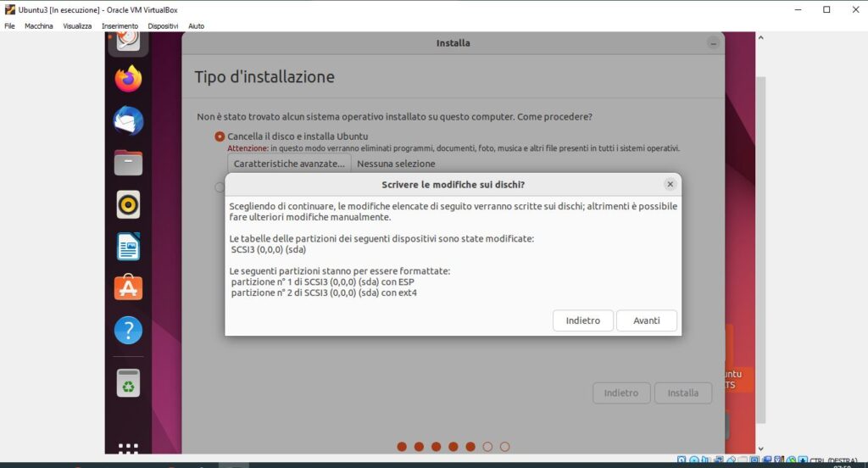Viewport: 868px width, 468px height.
Task: Click 'Le seguenti partizioni stanno per essere formattate' text
Action: (340, 270)
